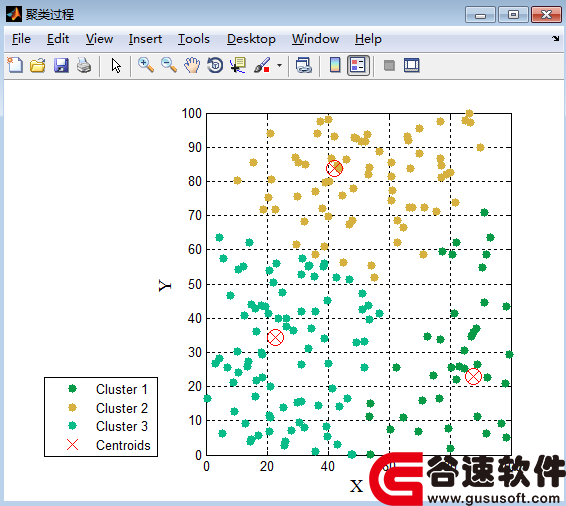Screen dimensions: 566x506
Task: Click the y-axis tick label 100
Action: tap(192, 113)
